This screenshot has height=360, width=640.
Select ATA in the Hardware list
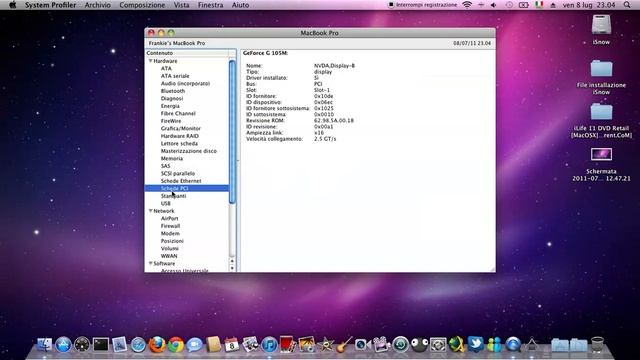[166, 69]
